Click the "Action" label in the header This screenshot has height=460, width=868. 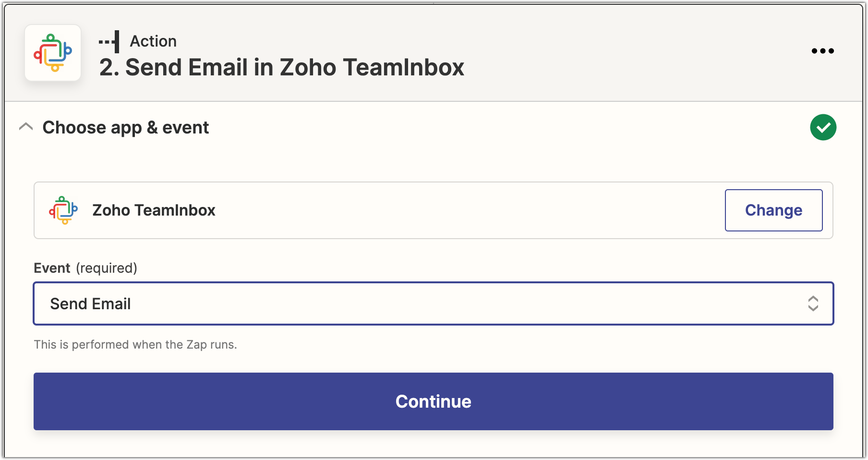click(153, 41)
